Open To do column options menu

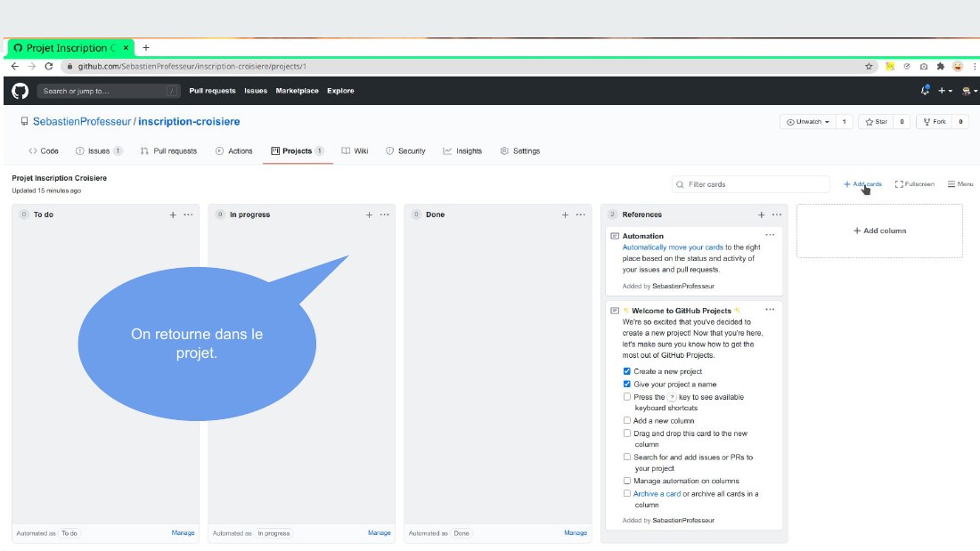(x=188, y=215)
